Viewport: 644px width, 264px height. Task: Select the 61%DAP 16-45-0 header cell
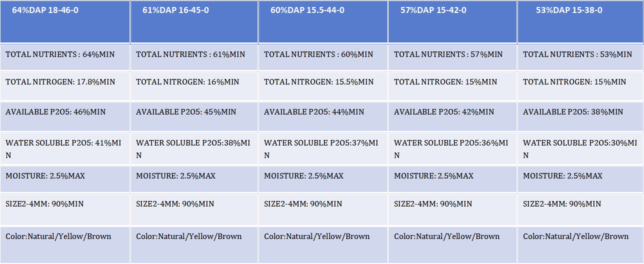click(194, 21)
